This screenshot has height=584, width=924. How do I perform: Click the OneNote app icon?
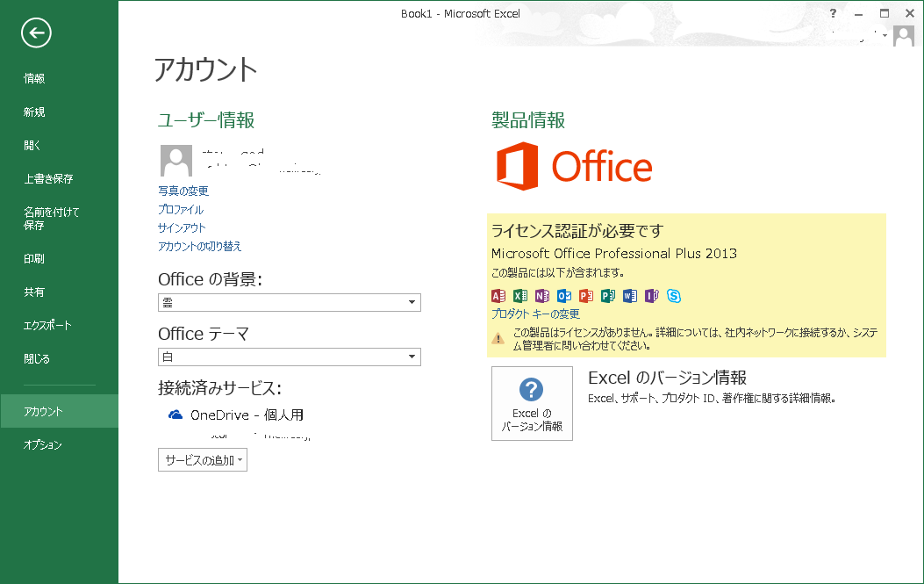(x=541, y=296)
